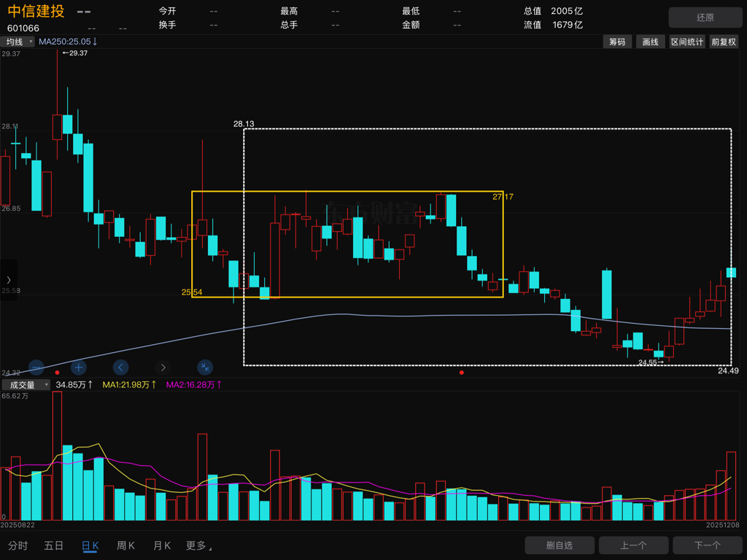
Task: Click the 金额 field label
Action: coord(411,25)
